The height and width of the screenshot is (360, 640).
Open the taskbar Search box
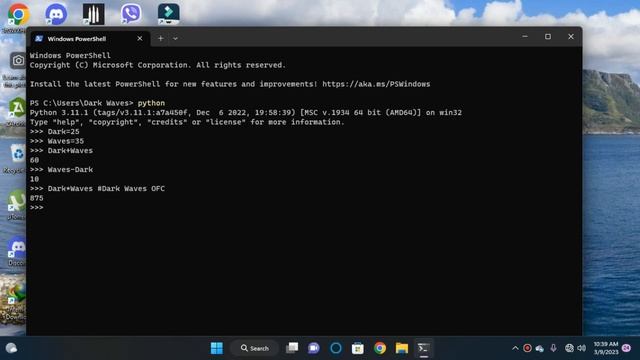pyautogui.click(x=255, y=348)
